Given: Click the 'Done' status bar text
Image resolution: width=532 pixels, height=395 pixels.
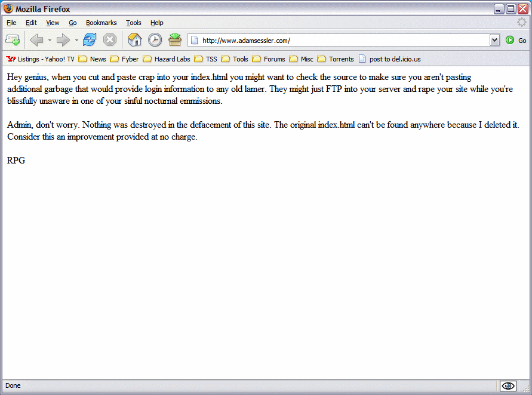Looking at the screenshot, I should click(x=13, y=386).
